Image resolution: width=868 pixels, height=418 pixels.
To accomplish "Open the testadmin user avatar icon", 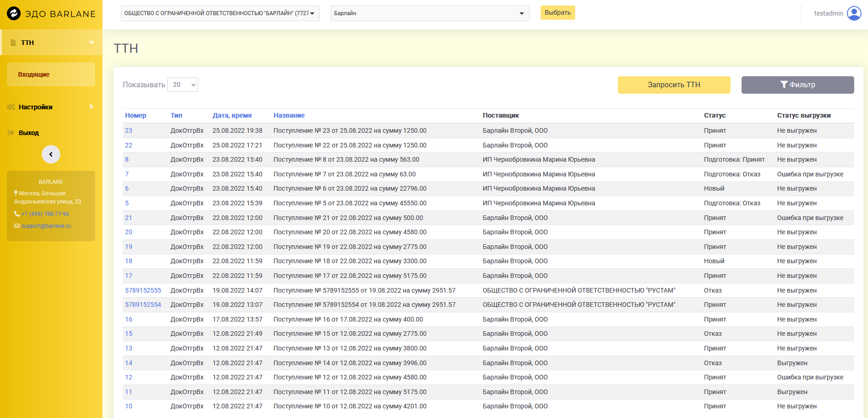I will (x=854, y=13).
